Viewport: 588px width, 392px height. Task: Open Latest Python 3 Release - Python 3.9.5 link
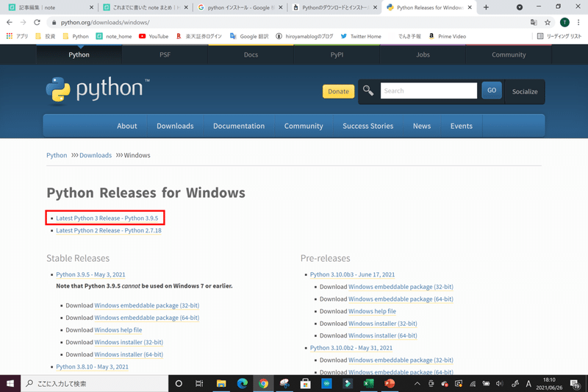click(x=107, y=218)
